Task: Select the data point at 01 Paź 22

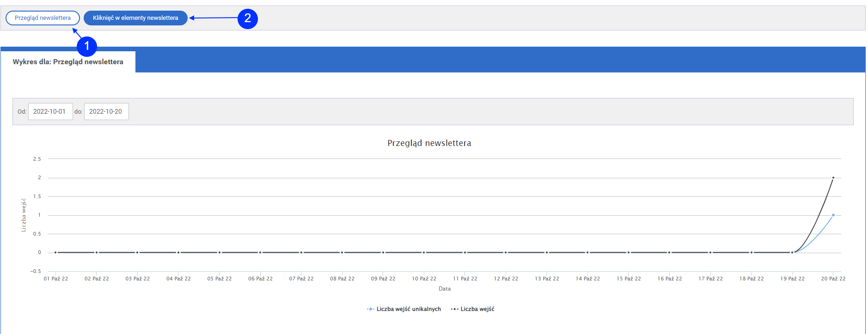Action: pyautogui.click(x=56, y=253)
